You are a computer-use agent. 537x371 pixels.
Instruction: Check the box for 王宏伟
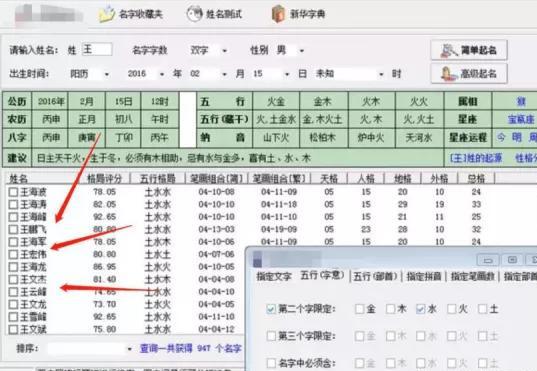13,255
